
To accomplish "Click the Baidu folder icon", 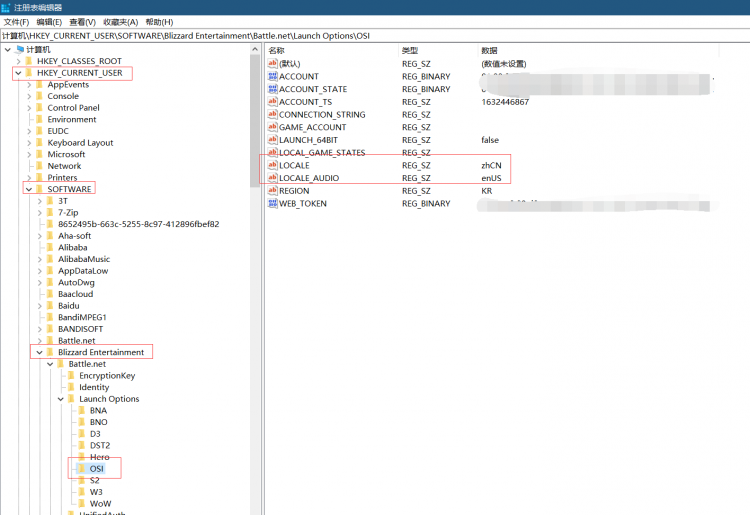I will click(50, 306).
